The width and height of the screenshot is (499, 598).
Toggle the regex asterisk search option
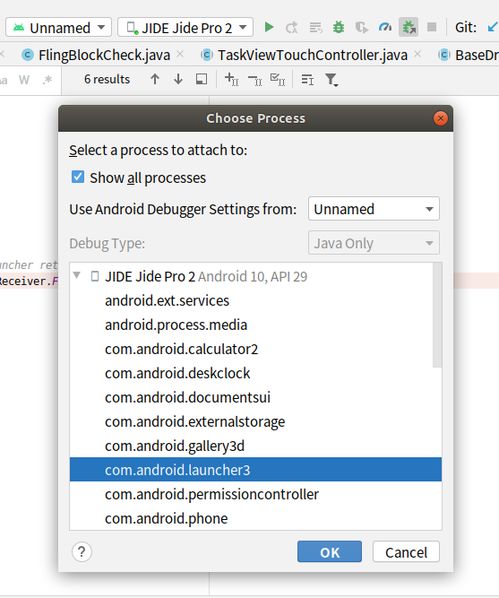pyautogui.click(x=47, y=80)
